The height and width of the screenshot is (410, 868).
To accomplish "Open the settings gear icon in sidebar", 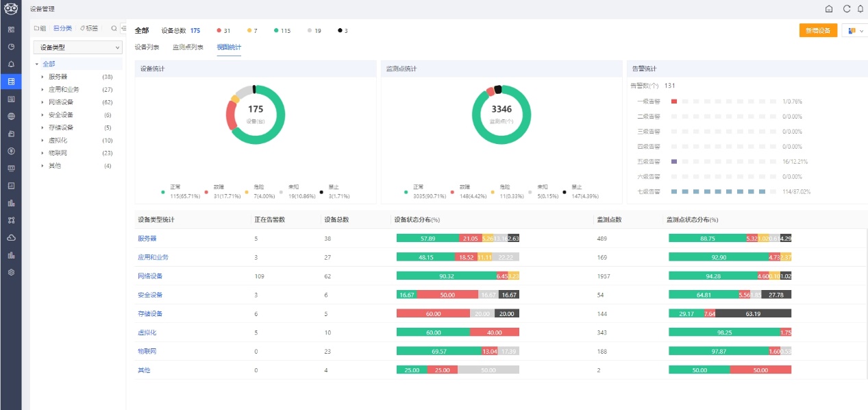I will coord(11,272).
